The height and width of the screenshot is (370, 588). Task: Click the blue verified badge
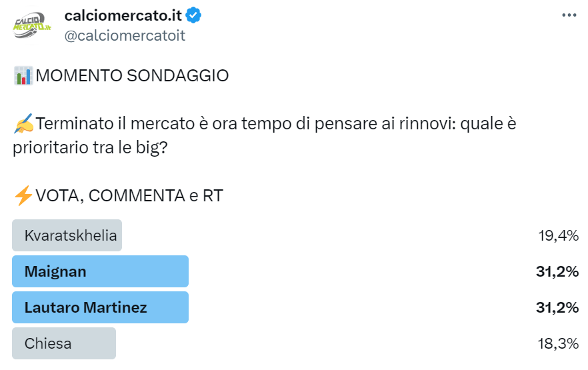[195, 16]
